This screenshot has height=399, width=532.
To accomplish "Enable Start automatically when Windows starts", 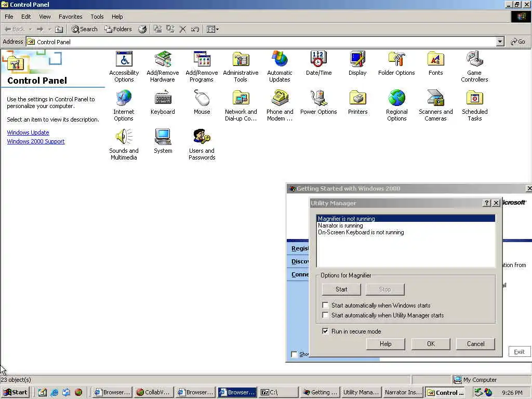I will [325, 305].
